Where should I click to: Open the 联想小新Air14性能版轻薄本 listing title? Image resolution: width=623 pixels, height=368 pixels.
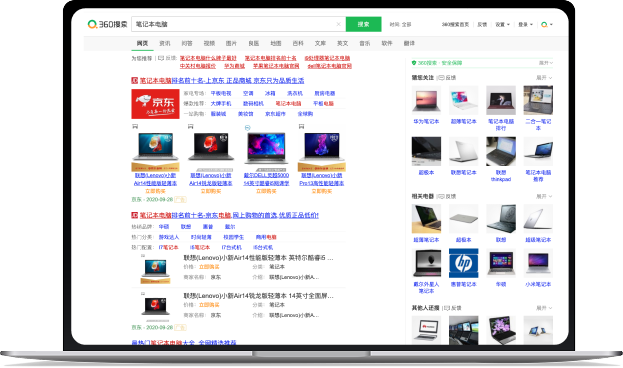[258, 258]
